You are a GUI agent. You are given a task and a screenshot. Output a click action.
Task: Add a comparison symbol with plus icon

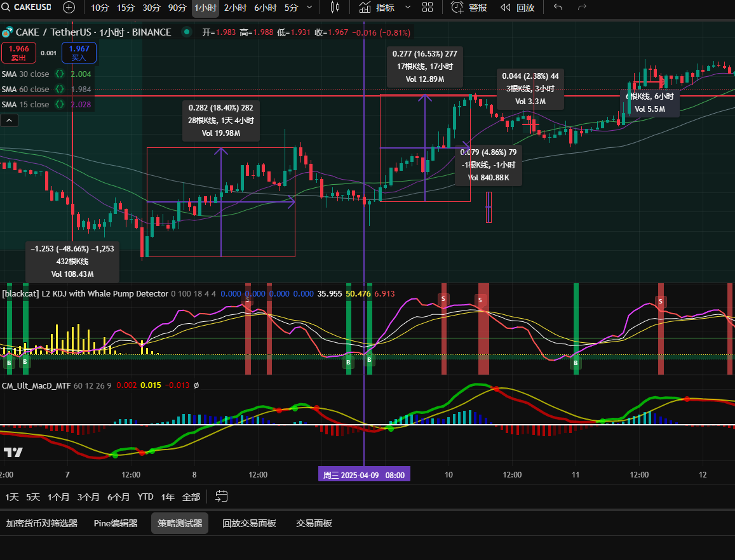[69, 8]
